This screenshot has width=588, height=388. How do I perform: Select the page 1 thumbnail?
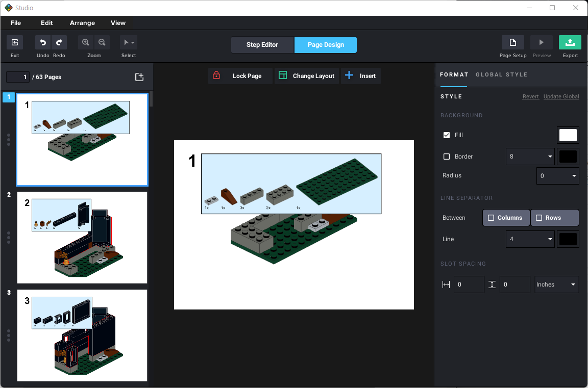pos(82,140)
